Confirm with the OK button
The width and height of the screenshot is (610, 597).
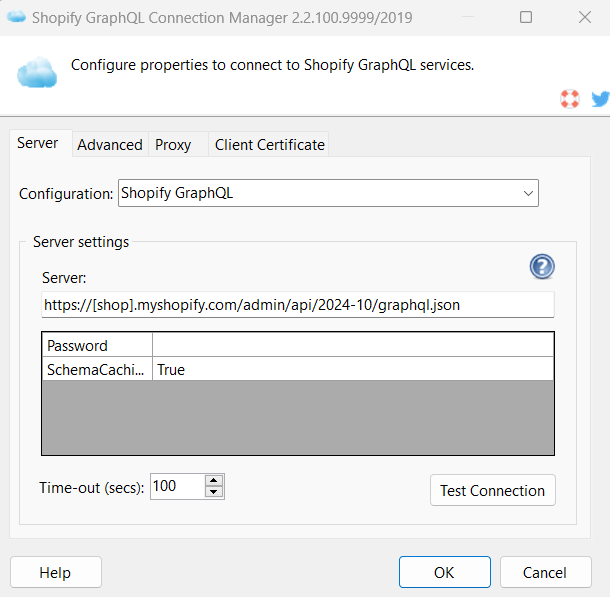tap(444, 572)
